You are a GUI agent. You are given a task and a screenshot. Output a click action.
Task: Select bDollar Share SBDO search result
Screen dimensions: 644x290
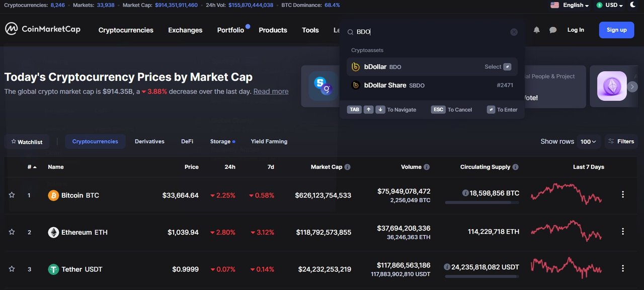tap(432, 85)
